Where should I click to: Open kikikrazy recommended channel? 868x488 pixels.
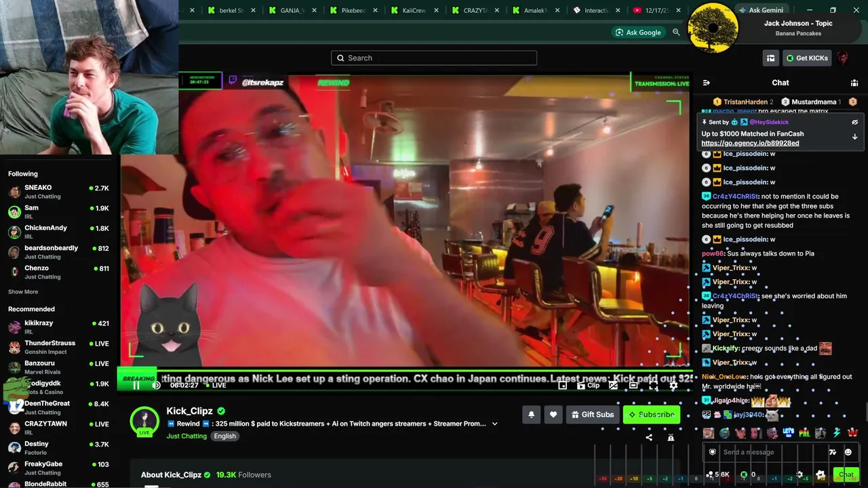58,327
